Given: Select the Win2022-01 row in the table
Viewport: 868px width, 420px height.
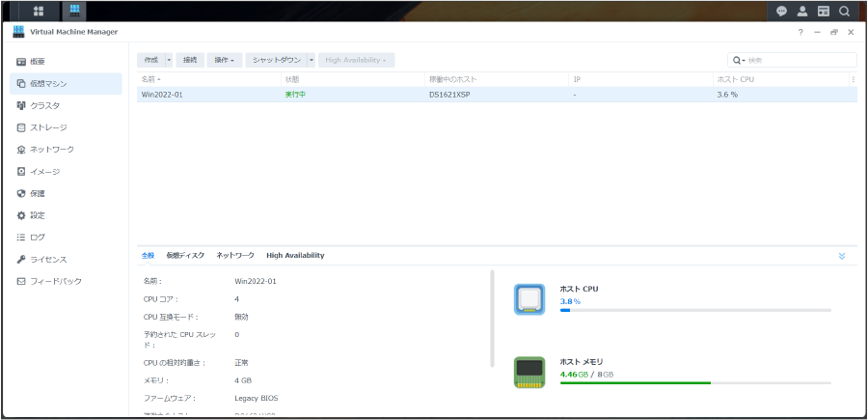Looking at the screenshot, I should coord(497,95).
